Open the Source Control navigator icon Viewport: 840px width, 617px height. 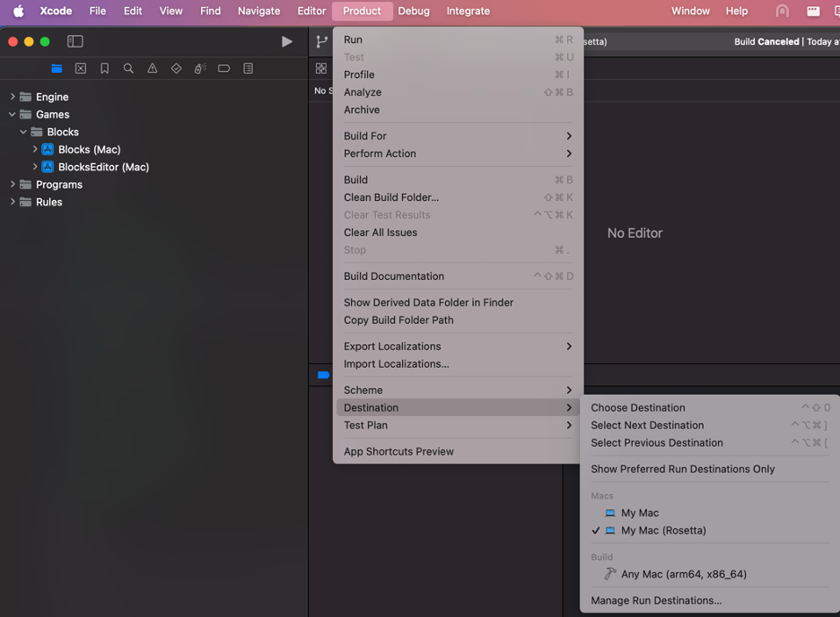81,68
